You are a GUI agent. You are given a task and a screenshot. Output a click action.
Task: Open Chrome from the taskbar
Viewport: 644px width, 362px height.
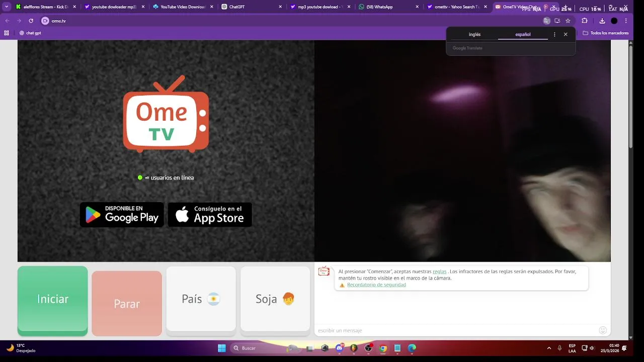pos(383,348)
